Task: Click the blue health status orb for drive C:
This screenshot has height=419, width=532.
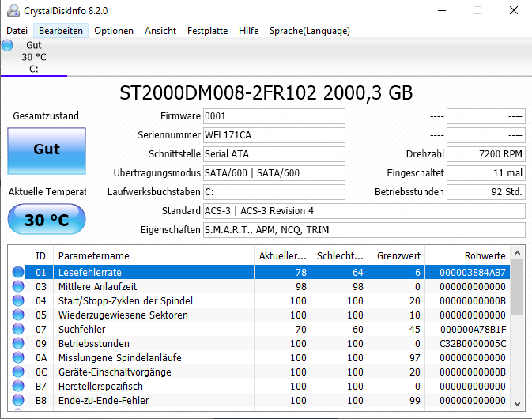Action: coord(7,45)
